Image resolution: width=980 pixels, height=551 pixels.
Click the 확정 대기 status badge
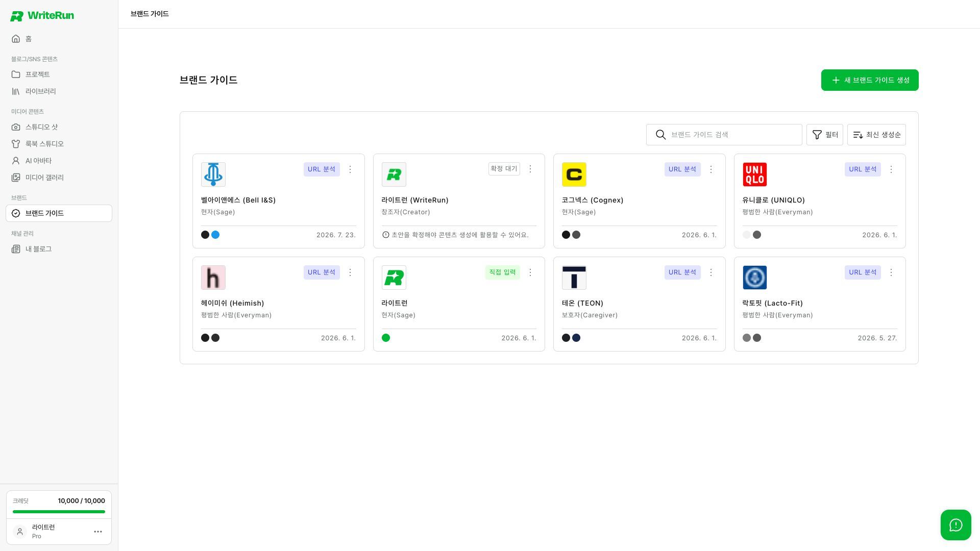click(x=504, y=169)
